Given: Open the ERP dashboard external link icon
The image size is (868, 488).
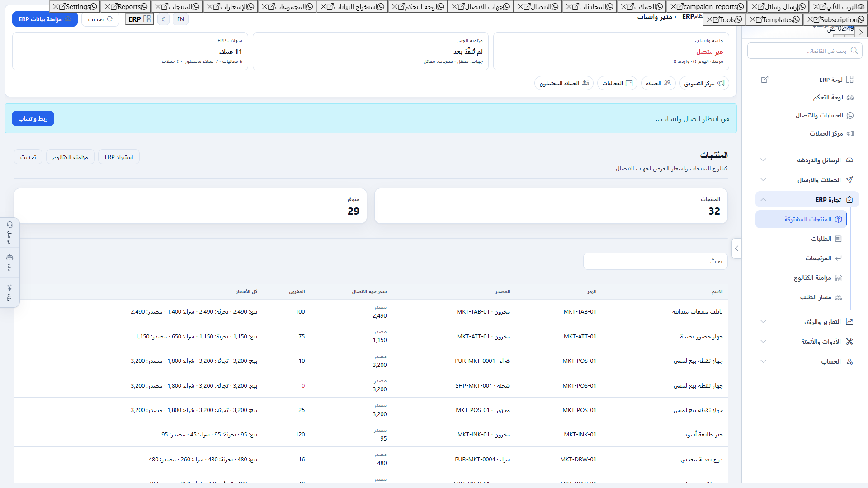Looking at the screenshot, I should (x=764, y=80).
